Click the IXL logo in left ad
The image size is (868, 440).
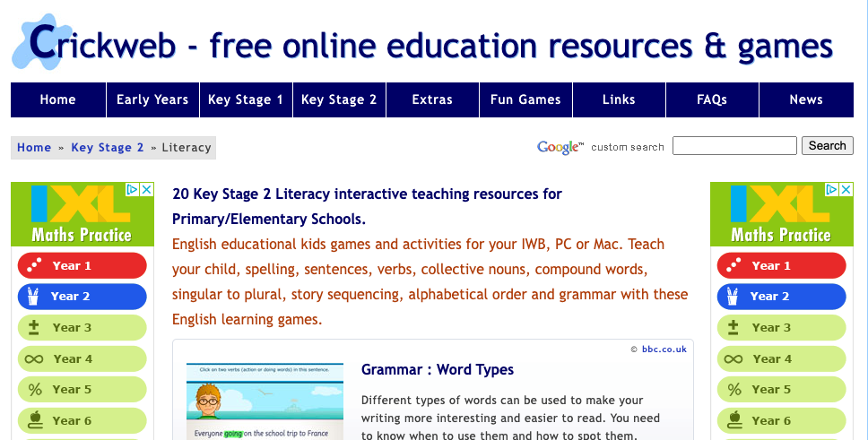pyautogui.click(x=81, y=204)
